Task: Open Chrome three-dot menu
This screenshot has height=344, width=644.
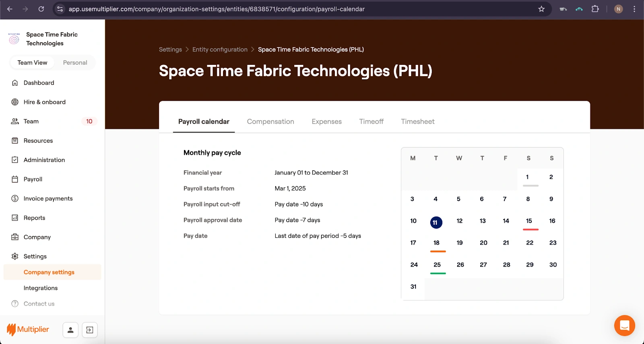Action: (x=634, y=9)
